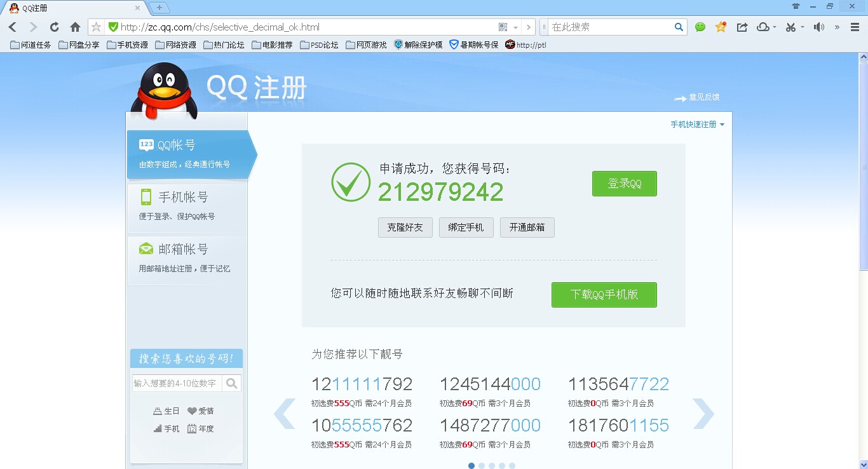Click the 克隆好友 button
This screenshot has width=868, height=469.
coord(405,228)
